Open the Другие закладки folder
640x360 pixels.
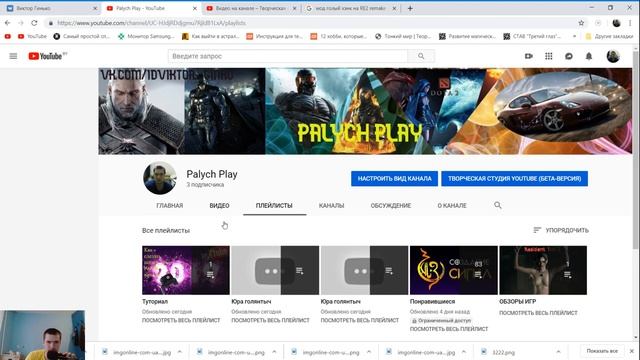pyautogui.click(x=609, y=36)
